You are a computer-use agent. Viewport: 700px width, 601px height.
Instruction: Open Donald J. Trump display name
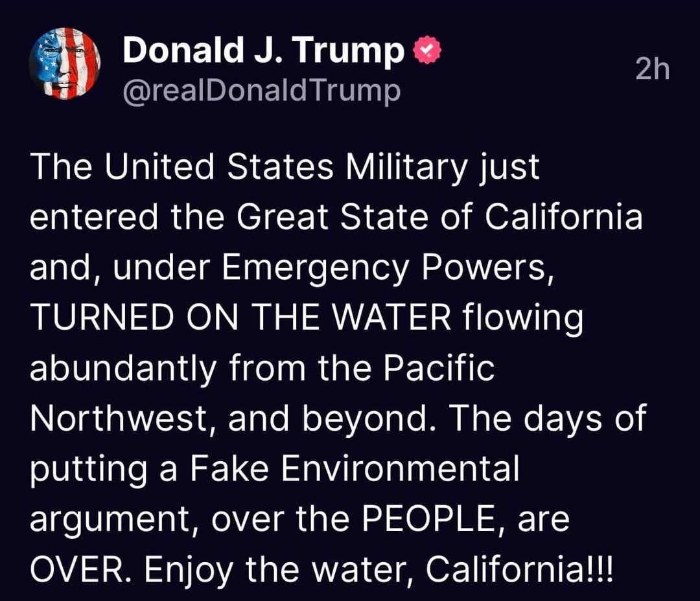[x=263, y=50]
